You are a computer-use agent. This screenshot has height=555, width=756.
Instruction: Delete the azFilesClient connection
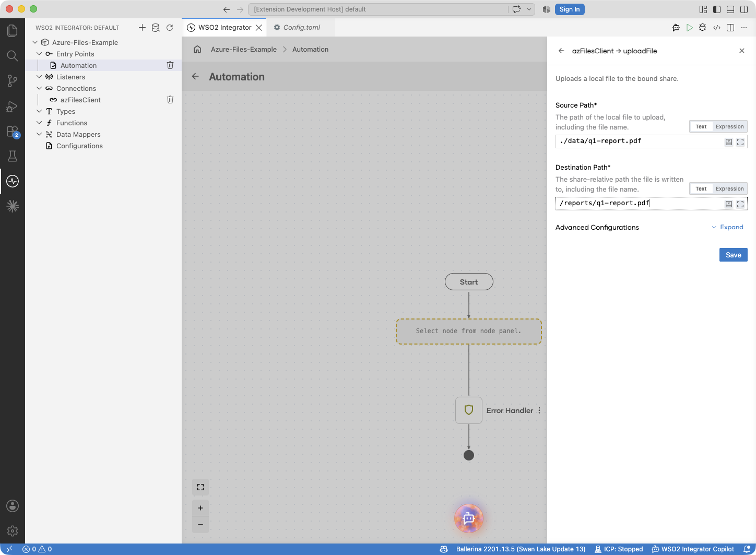click(x=170, y=100)
